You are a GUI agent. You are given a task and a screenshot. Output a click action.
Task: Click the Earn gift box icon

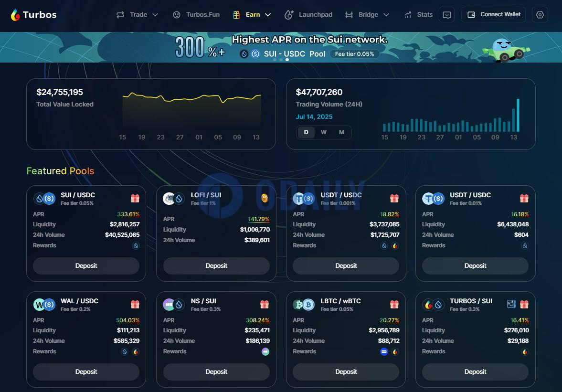(x=236, y=15)
